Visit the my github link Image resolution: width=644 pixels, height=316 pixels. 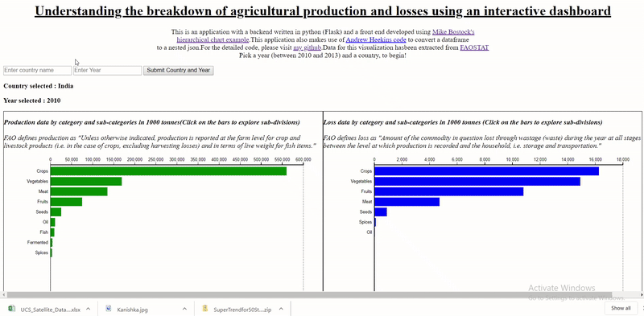point(308,47)
